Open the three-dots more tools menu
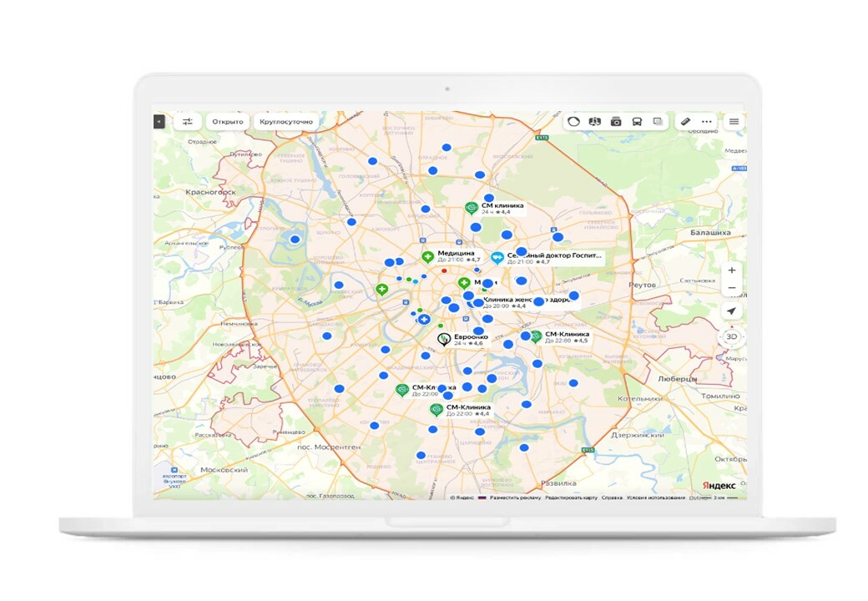This screenshot has height=601, width=868. 706,122
